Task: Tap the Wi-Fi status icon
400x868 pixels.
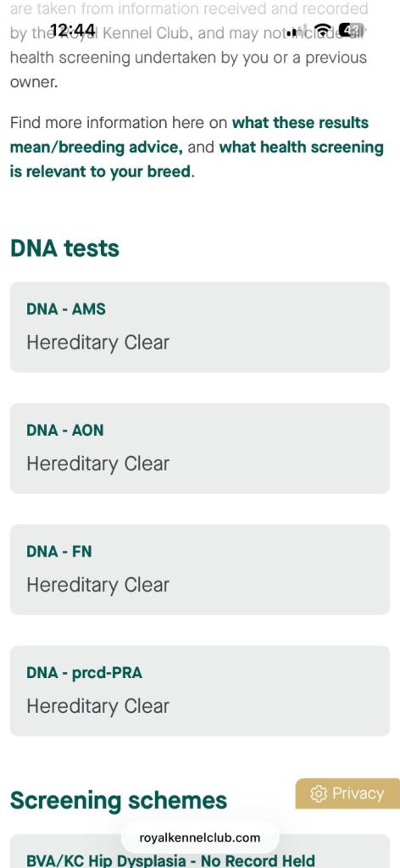Action: coord(322,28)
